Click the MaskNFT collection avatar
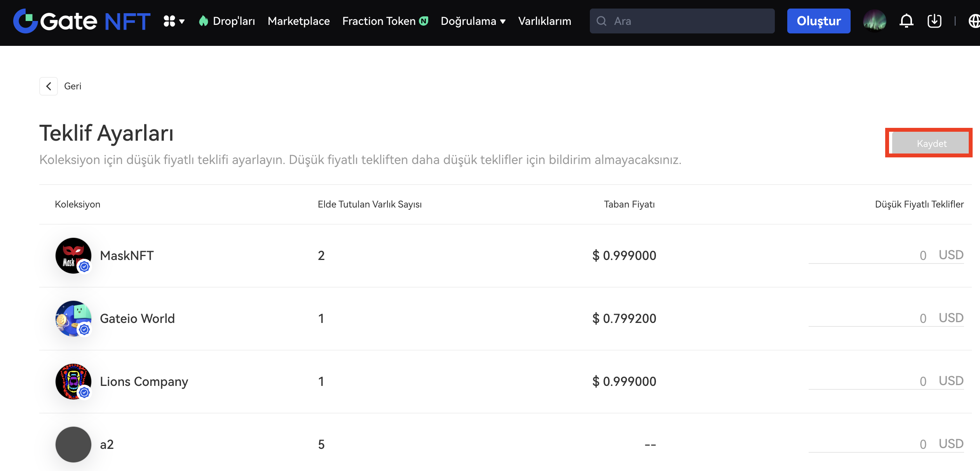Screen dimensions: 980x471 pos(73,256)
